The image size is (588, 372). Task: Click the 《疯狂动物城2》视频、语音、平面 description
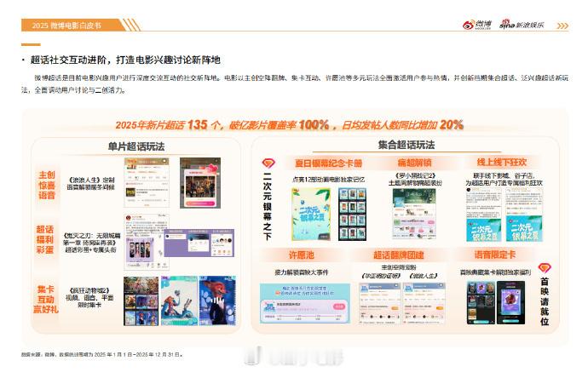tap(89, 297)
